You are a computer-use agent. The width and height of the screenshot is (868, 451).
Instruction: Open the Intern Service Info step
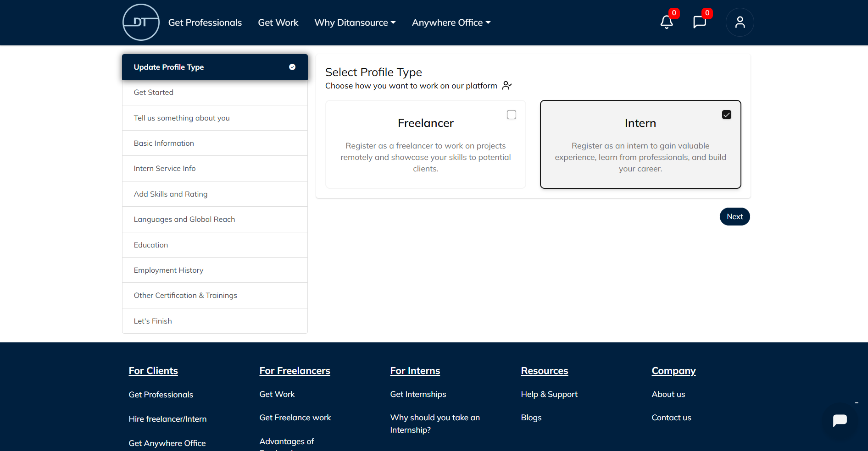click(215, 169)
